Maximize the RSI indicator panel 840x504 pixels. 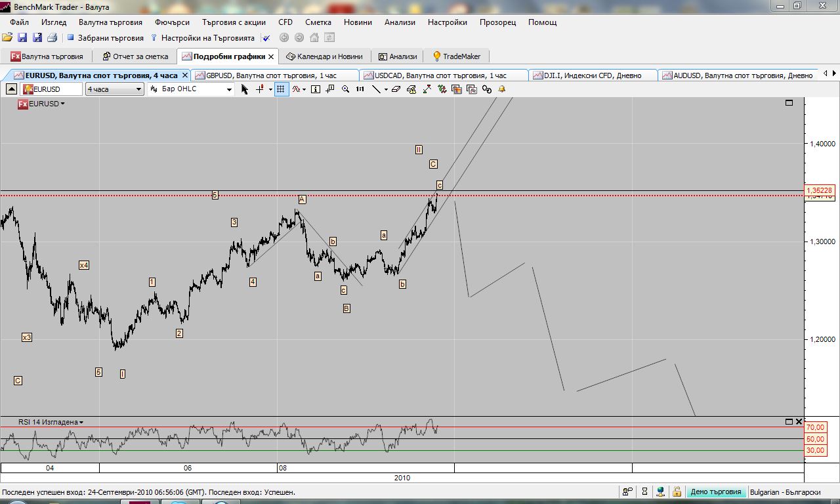(789, 421)
